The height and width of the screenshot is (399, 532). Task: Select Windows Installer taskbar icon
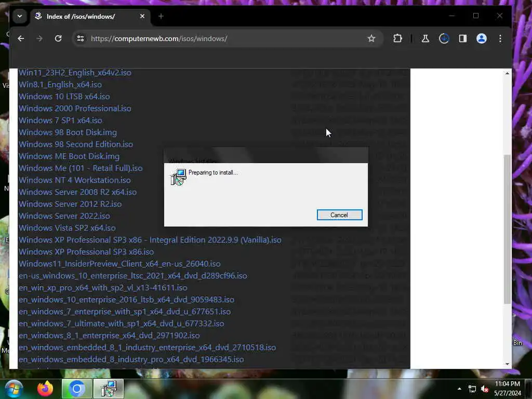[x=109, y=389]
